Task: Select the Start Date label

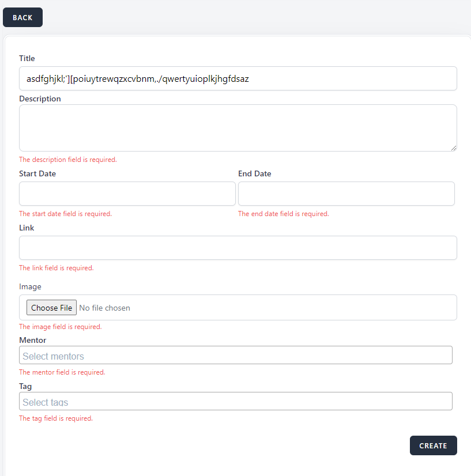Action: 37,173
